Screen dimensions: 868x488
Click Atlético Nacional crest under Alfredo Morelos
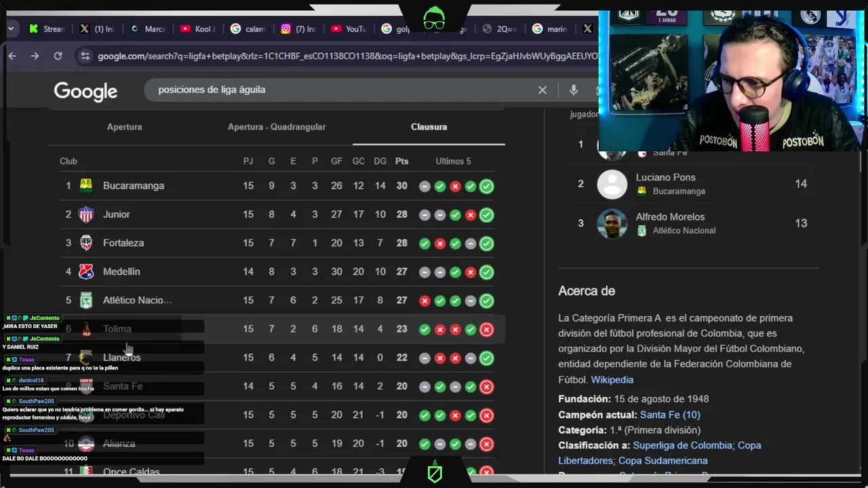coord(642,230)
